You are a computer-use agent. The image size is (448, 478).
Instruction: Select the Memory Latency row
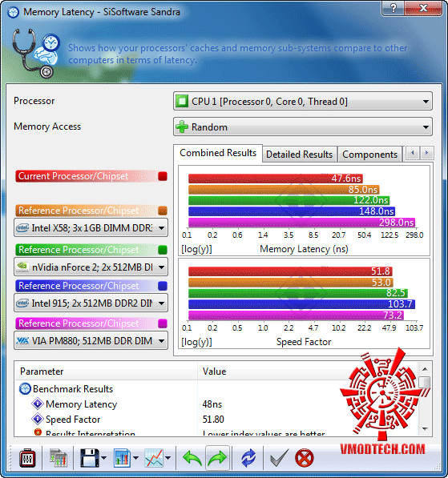pyautogui.click(x=216, y=404)
